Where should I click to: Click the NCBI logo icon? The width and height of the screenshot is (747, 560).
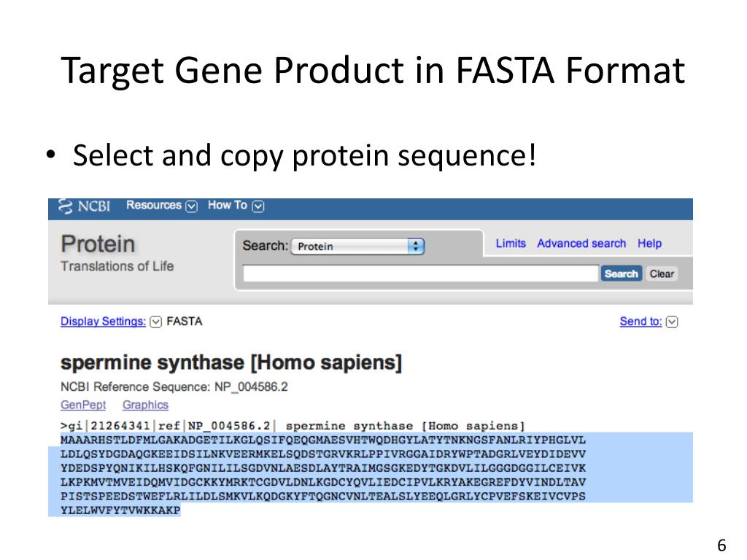65,206
